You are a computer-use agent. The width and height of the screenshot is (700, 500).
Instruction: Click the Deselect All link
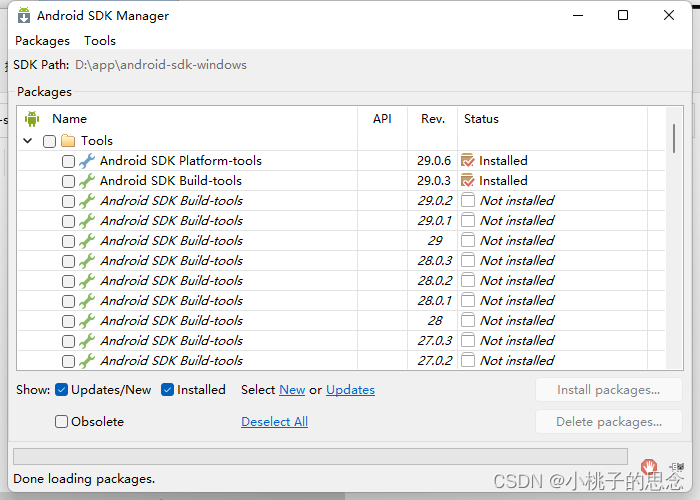point(275,421)
